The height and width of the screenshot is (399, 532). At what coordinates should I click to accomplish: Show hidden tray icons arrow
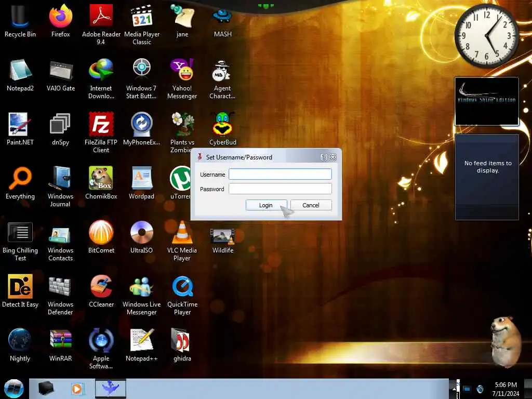tap(454, 389)
